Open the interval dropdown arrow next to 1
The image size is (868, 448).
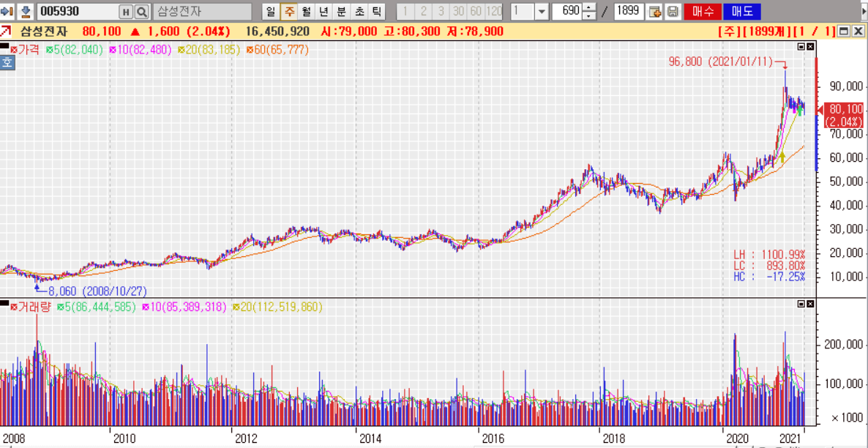[x=541, y=12]
